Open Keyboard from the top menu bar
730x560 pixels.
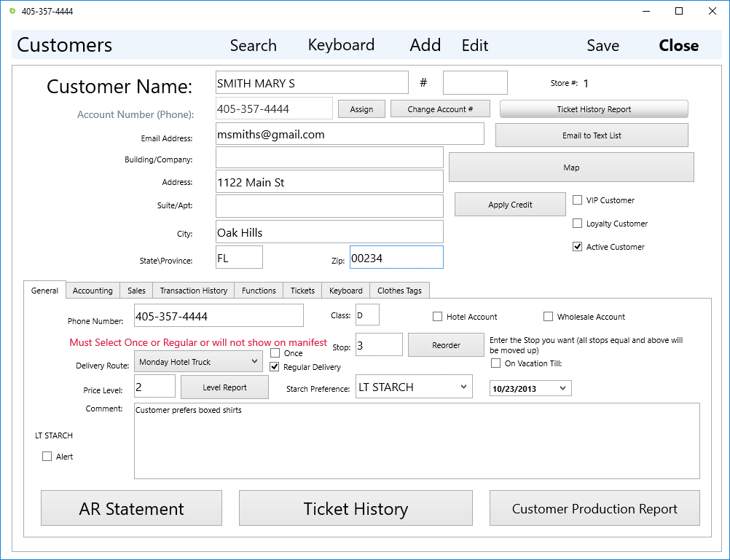pos(341,45)
